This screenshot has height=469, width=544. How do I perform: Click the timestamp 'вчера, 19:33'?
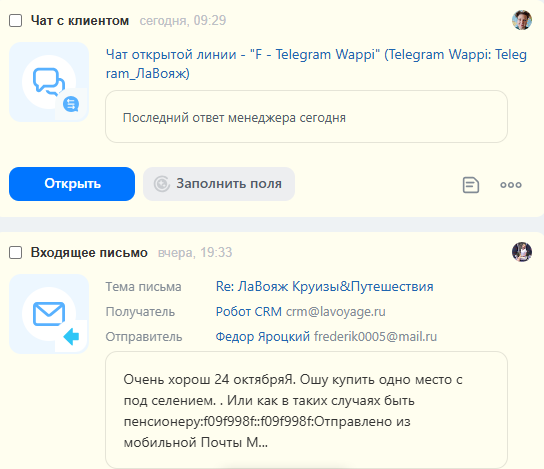click(x=195, y=253)
